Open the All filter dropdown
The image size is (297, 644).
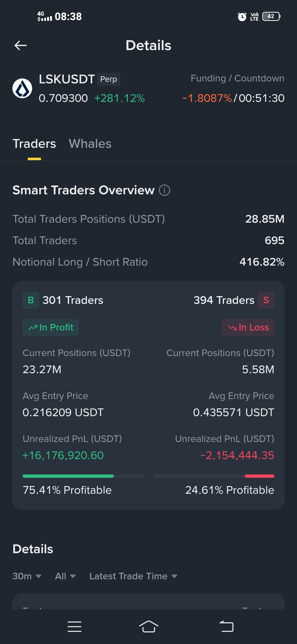pyautogui.click(x=65, y=576)
